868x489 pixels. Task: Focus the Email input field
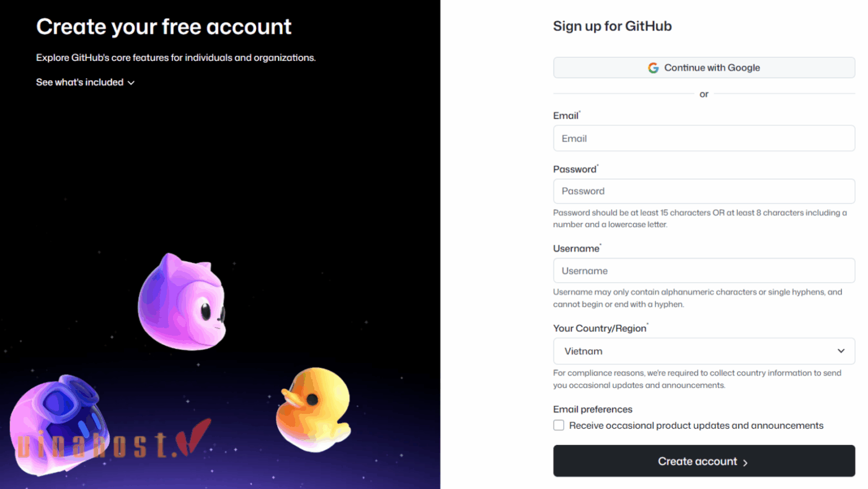pyautogui.click(x=704, y=138)
